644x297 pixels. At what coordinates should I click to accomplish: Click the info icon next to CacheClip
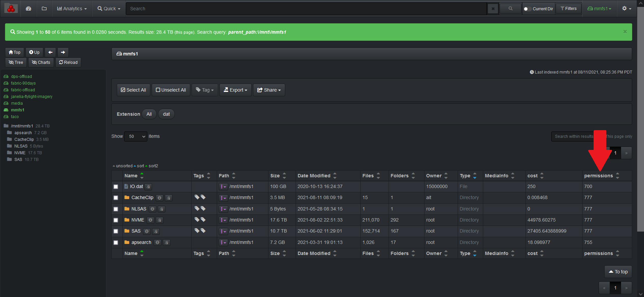pos(159,198)
